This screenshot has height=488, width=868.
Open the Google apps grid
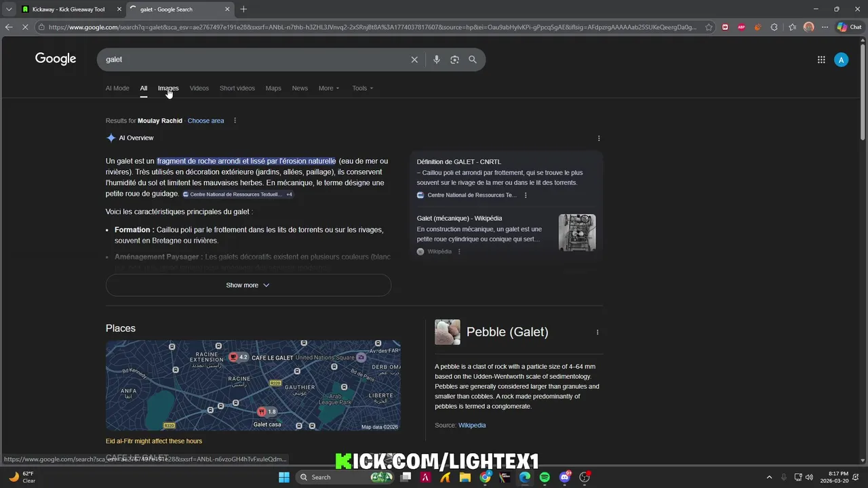[x=821, y=60]
